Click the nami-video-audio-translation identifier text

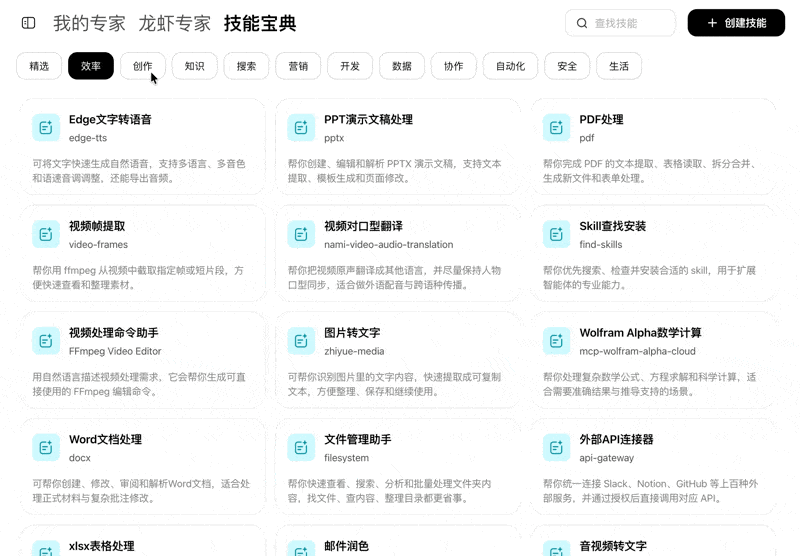(389, 244)
